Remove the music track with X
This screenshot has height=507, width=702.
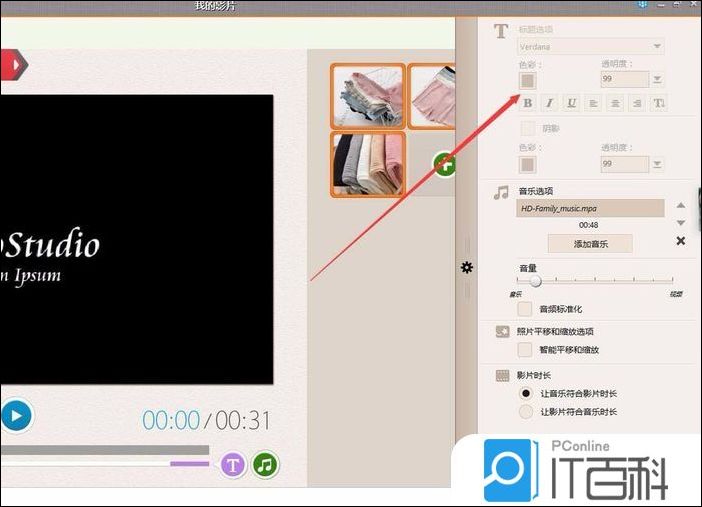coord(681,241)
